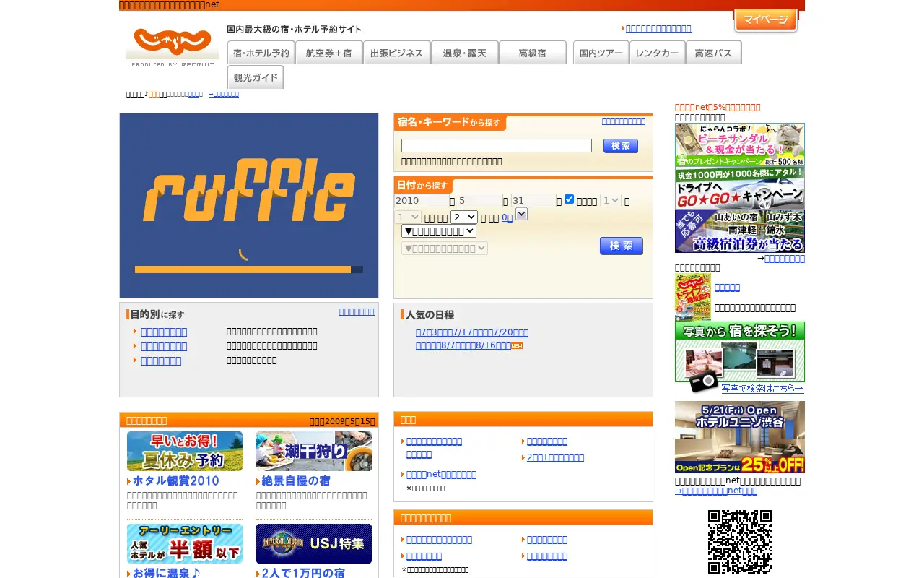The width and height of the screenshot is (924, 578).
Task: Open the 7/17 to 7/20 popular dates link
Action: pyautogui.click(x=472, y=332)
